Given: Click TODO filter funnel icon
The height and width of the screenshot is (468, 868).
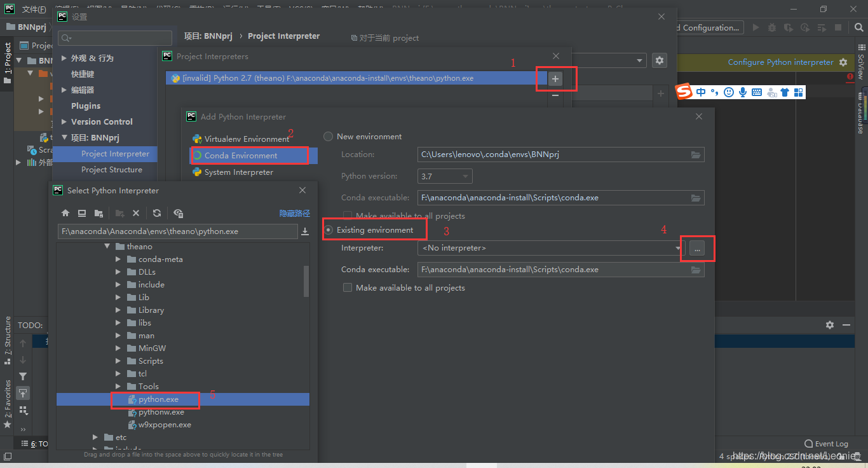Looking at the screenshot, I should pos(23,376).
